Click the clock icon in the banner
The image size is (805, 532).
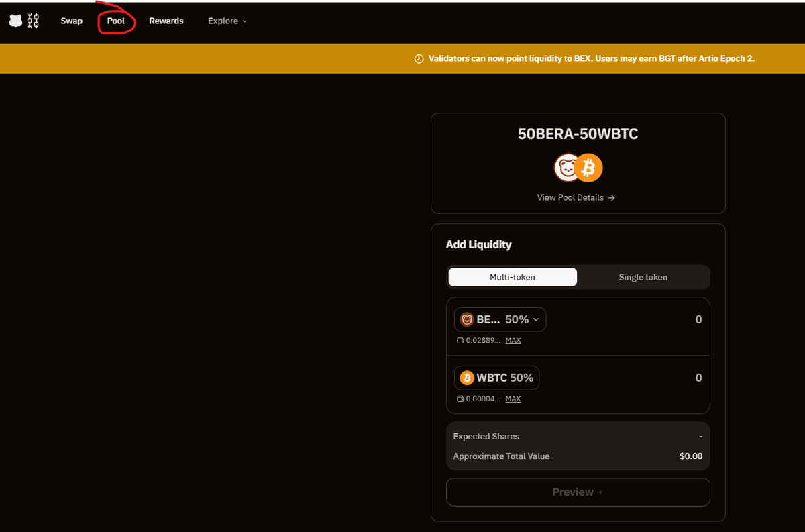419,59
